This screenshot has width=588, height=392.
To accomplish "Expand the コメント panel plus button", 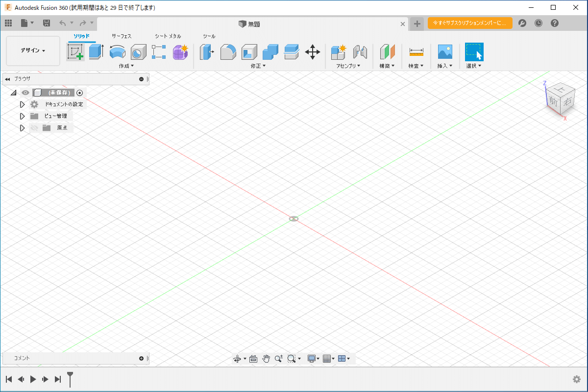I will (x=141, y=359).
